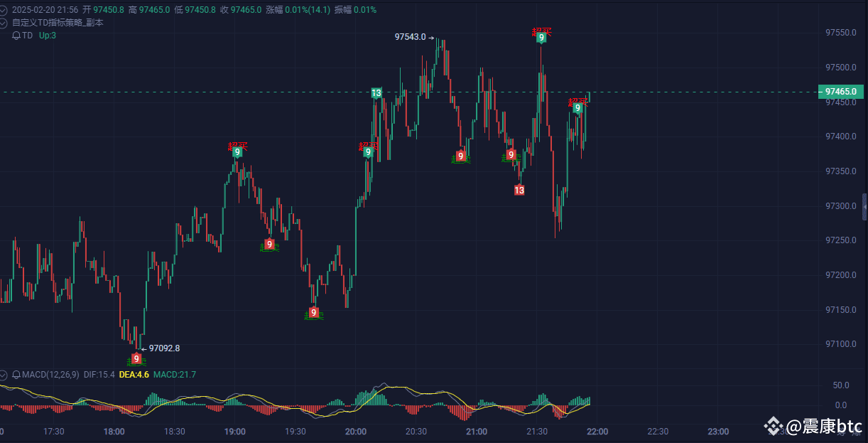868x443 pixels.
Task: Click the 19:00 time axis label
Action: coord(235,432)
